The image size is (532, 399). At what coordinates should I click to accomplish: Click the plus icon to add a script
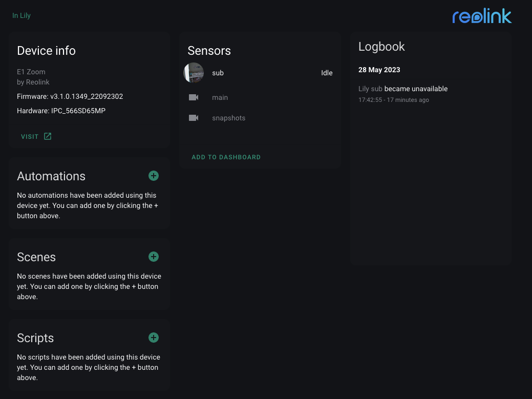(x=153, y=338)
